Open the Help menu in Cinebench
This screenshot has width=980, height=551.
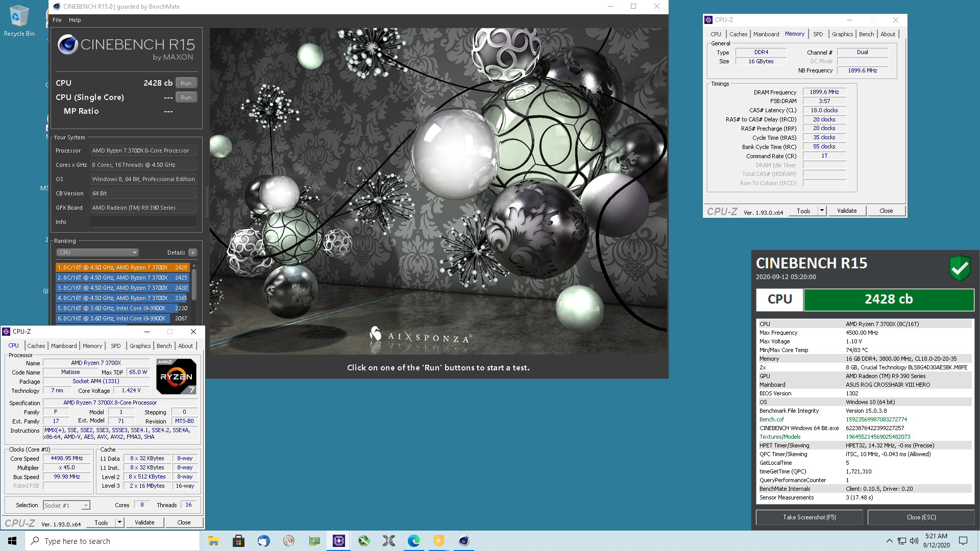click(x=75, y=20)
